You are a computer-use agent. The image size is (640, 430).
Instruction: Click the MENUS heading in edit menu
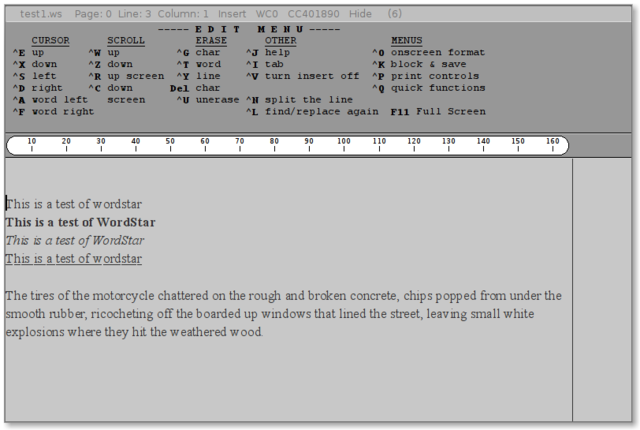[407, 41]
